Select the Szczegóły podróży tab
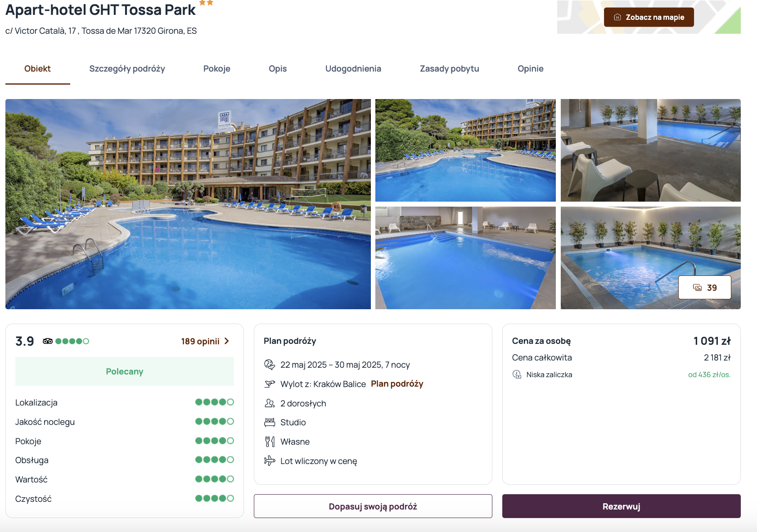The height and width of the screenshot is (532, 757). pos(127,69)
